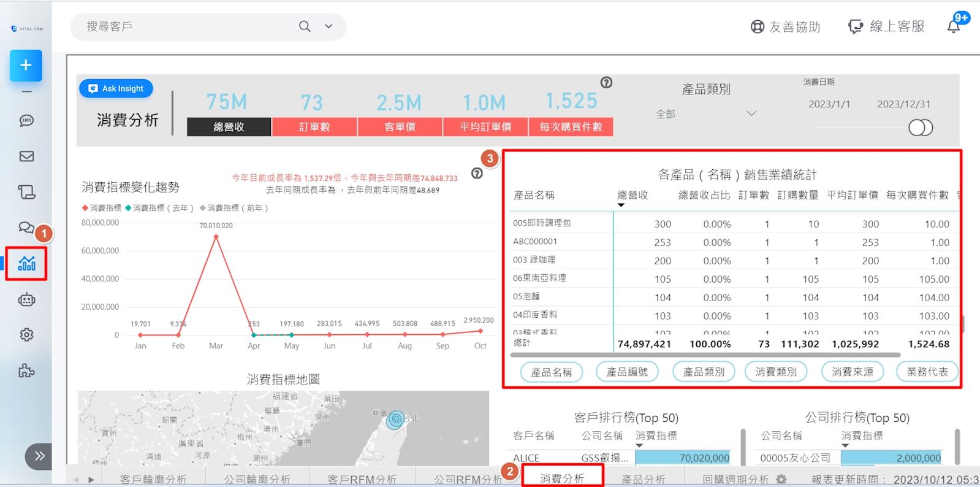Switch to the 客戶RFM分析 tab

362,479
